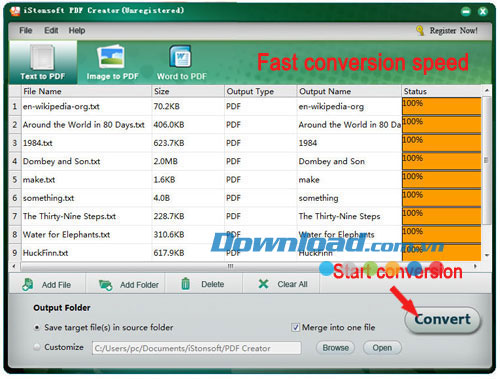The height and width of the screenshot is (379, 500).
Task: Click the 100% progress bar for make
Action: (442, 180)
